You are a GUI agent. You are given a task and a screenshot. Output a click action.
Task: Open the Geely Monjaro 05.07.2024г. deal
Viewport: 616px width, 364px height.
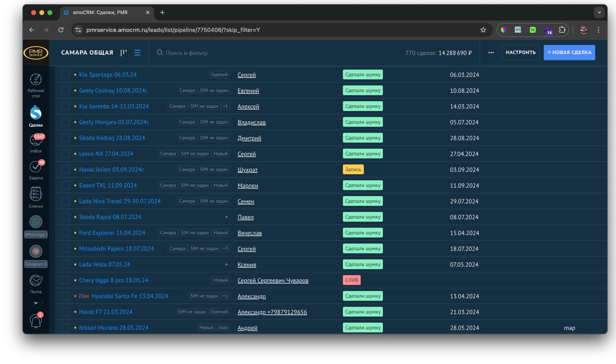coord(114,122)
